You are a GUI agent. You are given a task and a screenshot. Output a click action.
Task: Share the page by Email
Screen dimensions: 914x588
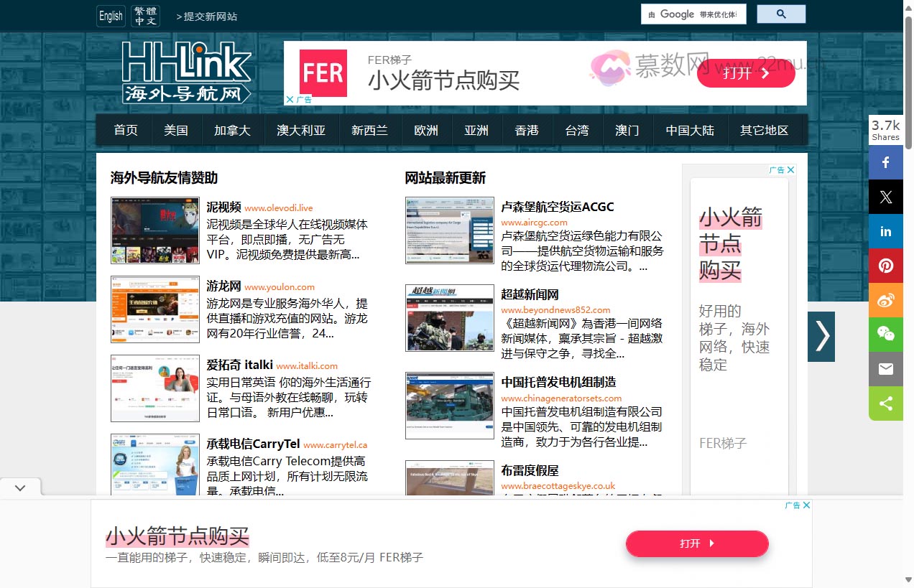click(x=885, y=369)
